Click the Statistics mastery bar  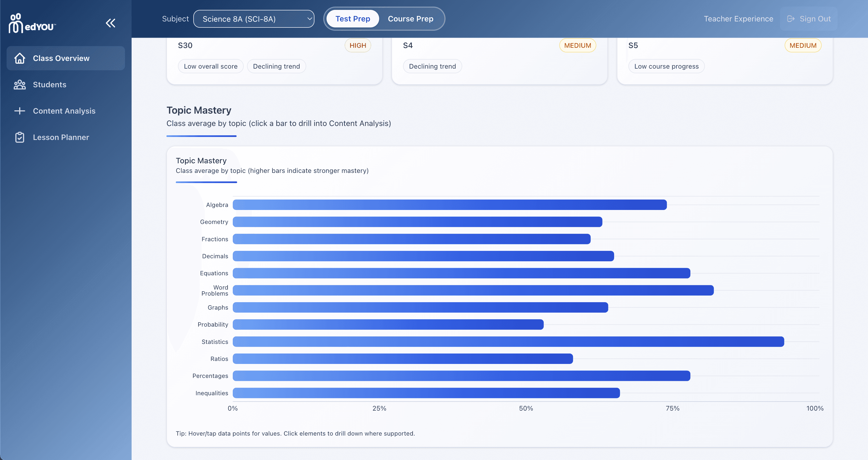click(x=508, y=342)
